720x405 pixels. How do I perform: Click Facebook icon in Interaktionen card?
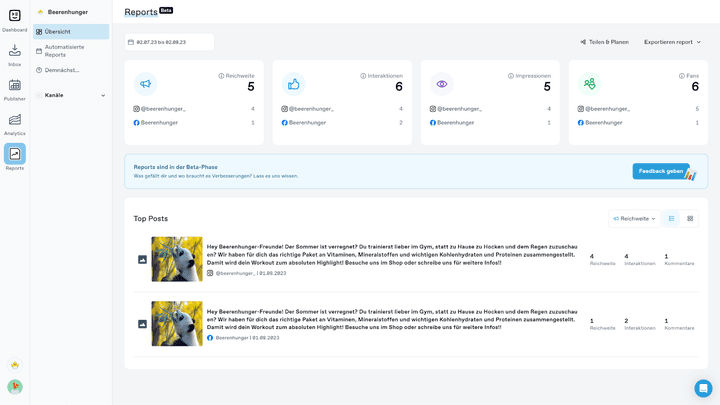coord(285,123)
